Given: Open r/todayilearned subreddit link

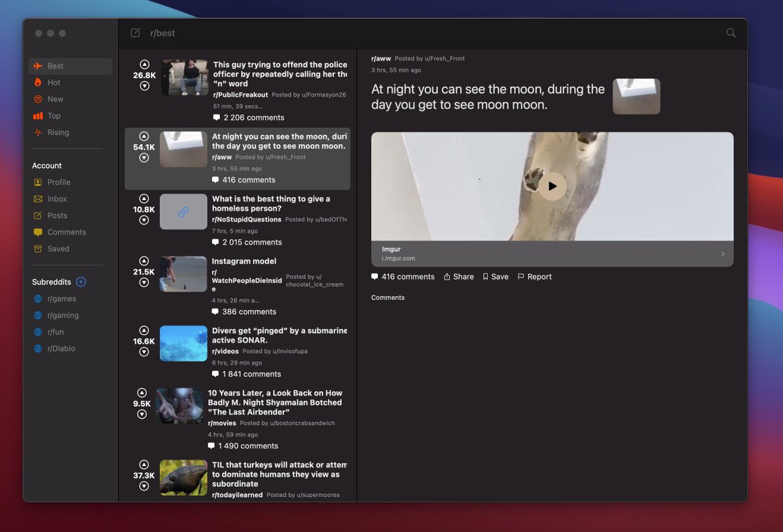Looking at the screenshot, I should pos(238,495).
